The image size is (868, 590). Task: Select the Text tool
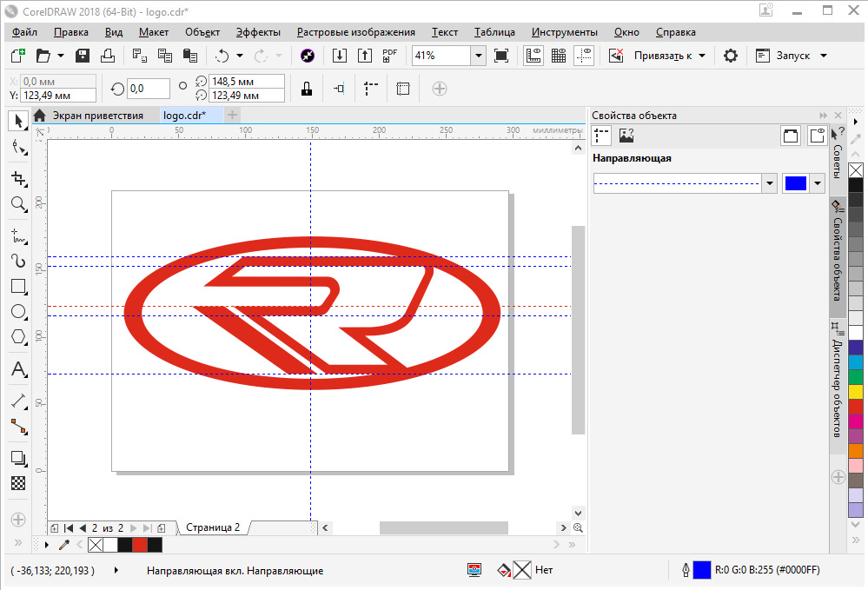click(19, 368)
